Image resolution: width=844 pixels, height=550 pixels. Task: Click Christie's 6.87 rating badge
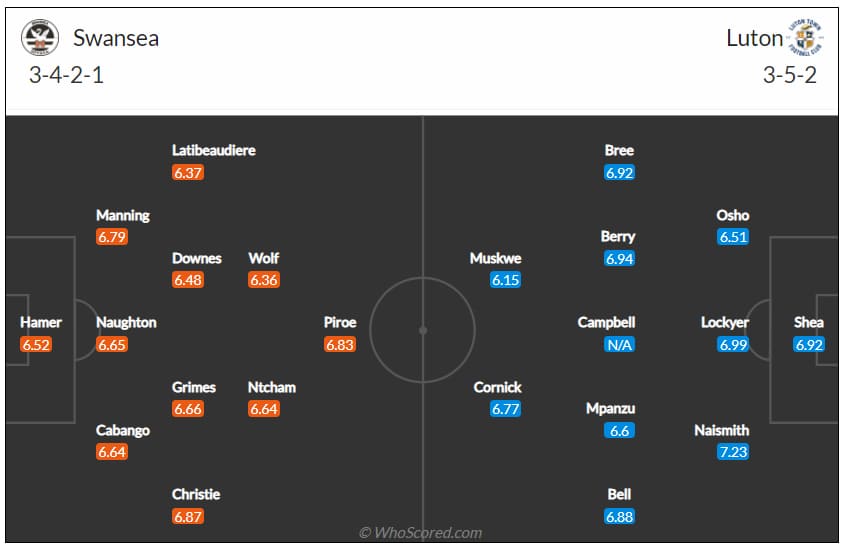click(x=188, y=517)
